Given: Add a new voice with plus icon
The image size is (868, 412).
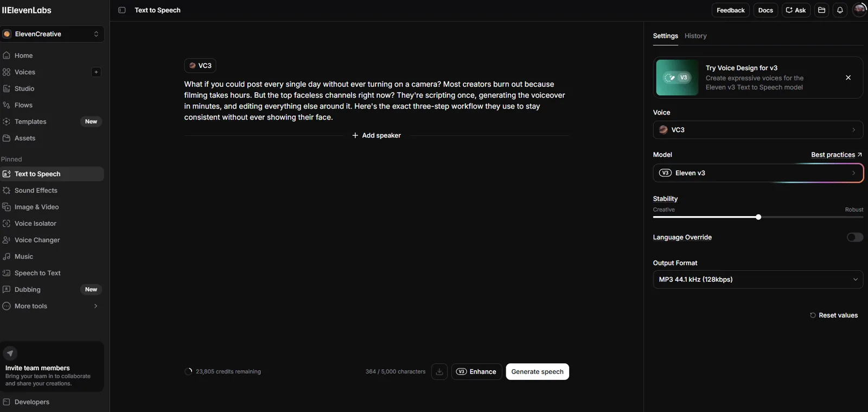Looking at the screenshot, I should coord(96,72).
